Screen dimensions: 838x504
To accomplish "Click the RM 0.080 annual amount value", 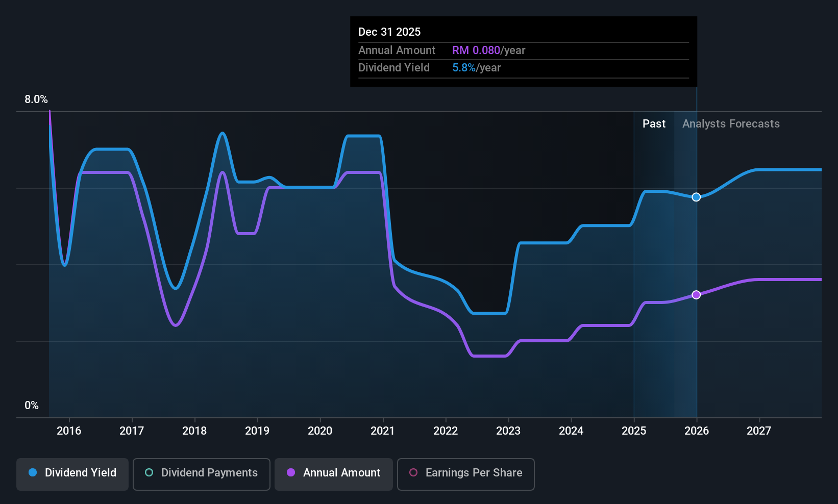I will coord(476,50).
